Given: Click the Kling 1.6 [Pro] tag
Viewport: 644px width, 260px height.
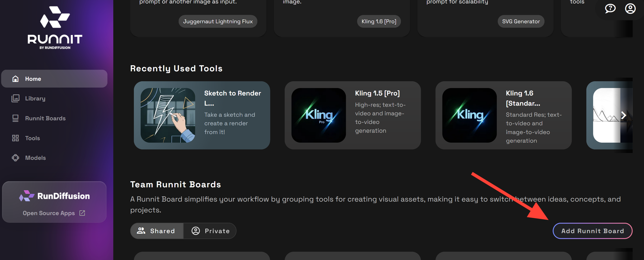Looking at the screenshot, I should click(379, 22).
